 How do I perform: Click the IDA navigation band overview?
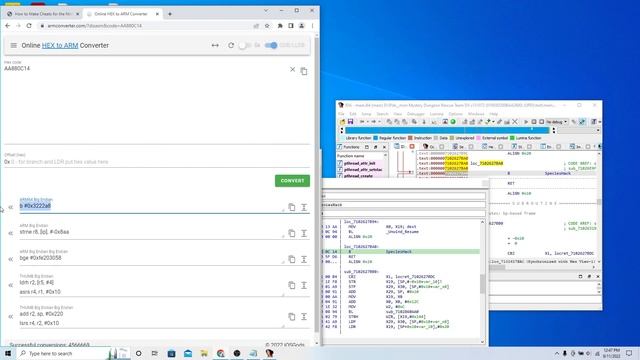pyautogui.click(x=447, y=130)
